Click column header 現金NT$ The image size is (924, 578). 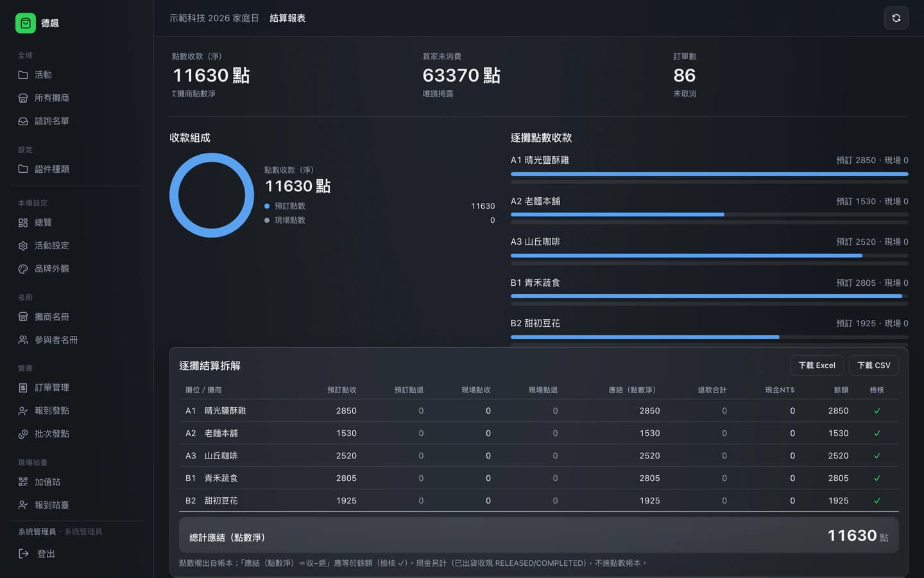780,390
